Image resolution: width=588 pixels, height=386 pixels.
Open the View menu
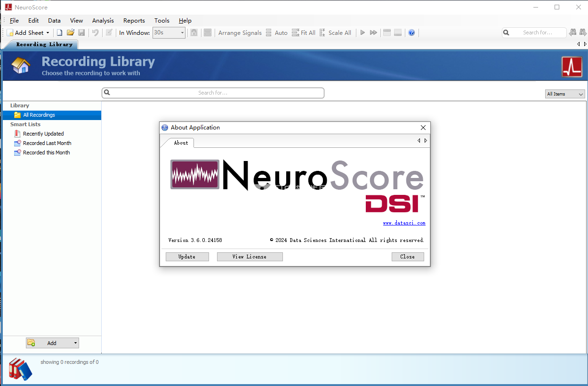coord(76,20)
